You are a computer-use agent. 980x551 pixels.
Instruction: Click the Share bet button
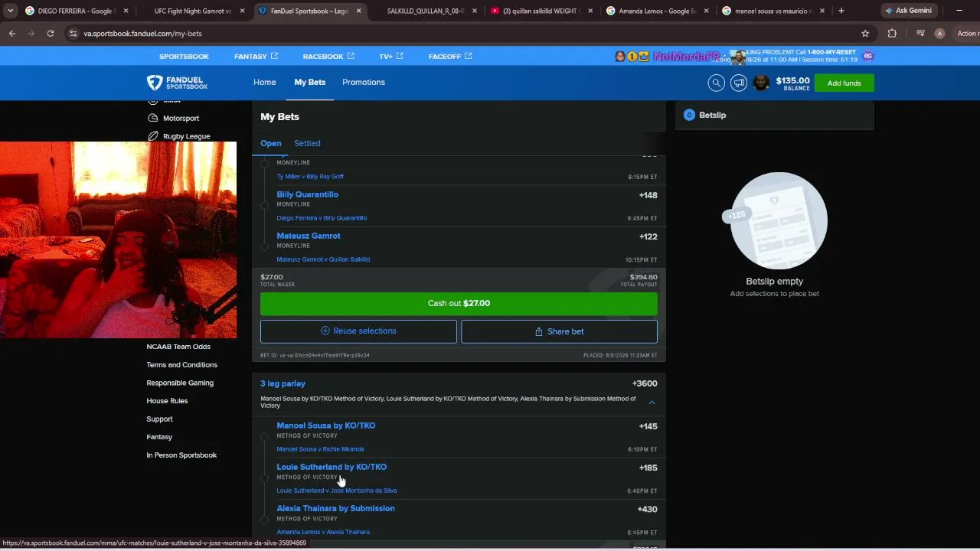pyautogui.click(x=559, y=331)
